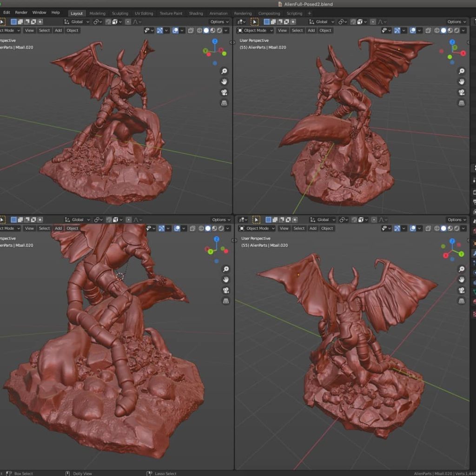Click the pan hand icon in top-right viewport
Screen dimensions: 476x476
462,82
